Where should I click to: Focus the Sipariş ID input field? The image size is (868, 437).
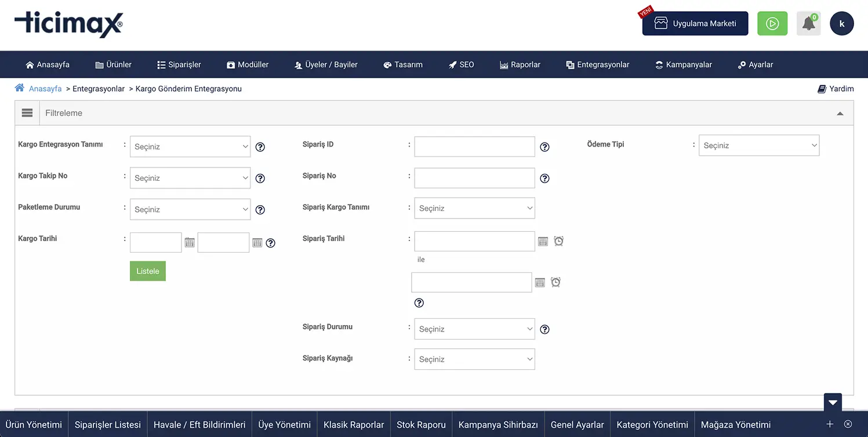point(474,147)
